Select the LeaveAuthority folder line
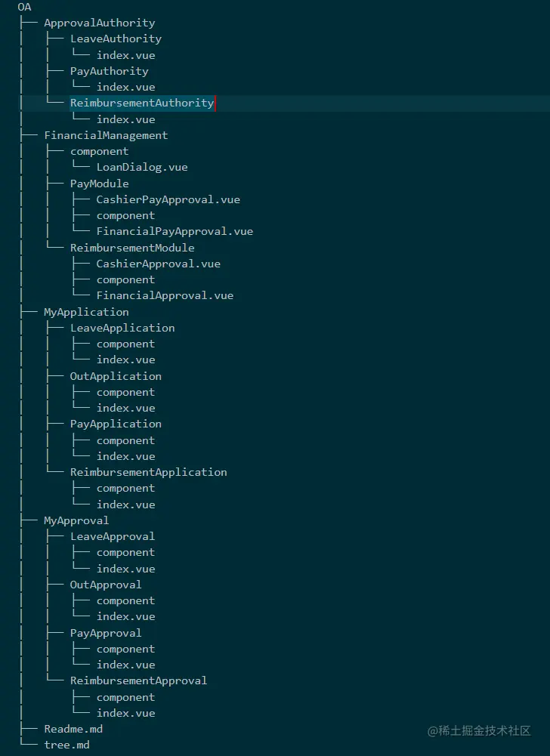The height and width of the screenshot is (756, 550). coord(116,39)
